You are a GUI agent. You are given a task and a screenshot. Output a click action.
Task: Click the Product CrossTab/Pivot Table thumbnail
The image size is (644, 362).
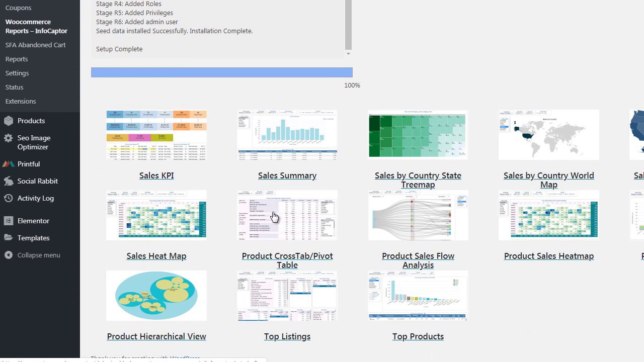(x=287, y=215)
